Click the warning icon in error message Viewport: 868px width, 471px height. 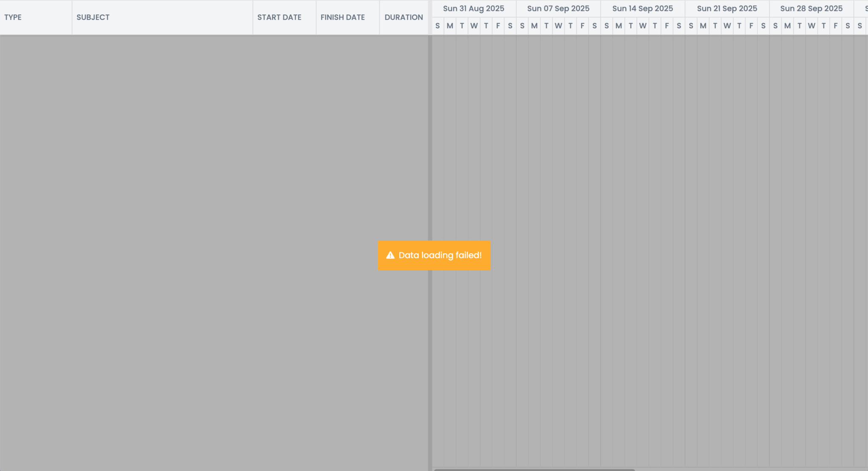pyautogui.click(x=390, y=255)
